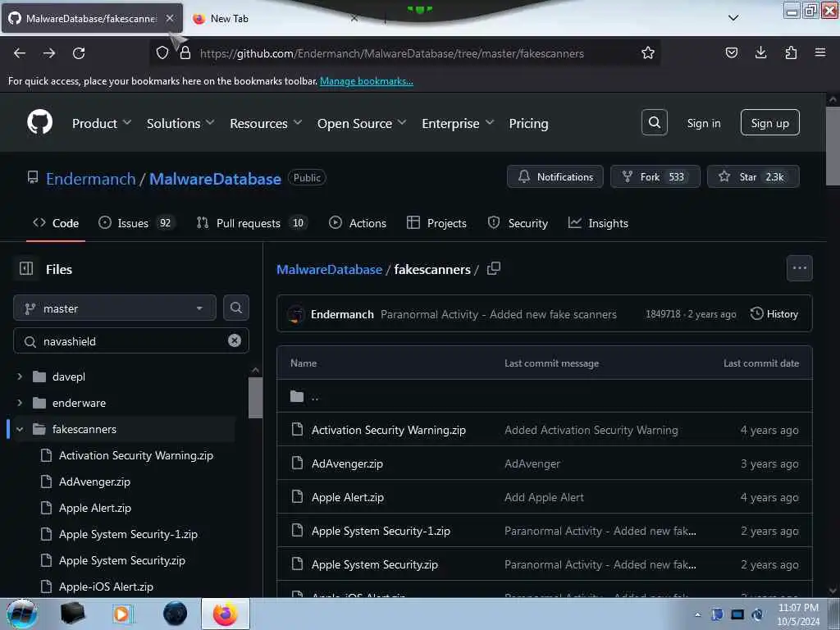Collapse the fakescanners folder in tree

coord(20,429)
